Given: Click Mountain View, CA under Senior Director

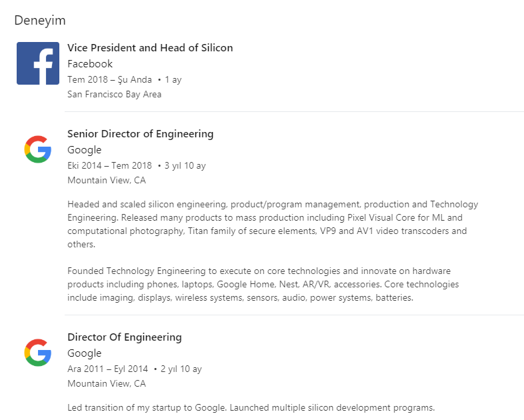Looking at the screenshot, I should coord(107,181).
